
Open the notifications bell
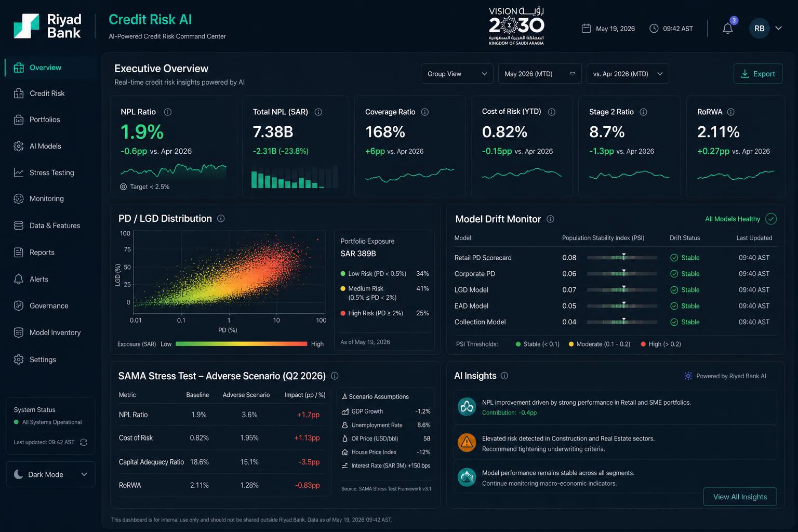coord(728,29)
